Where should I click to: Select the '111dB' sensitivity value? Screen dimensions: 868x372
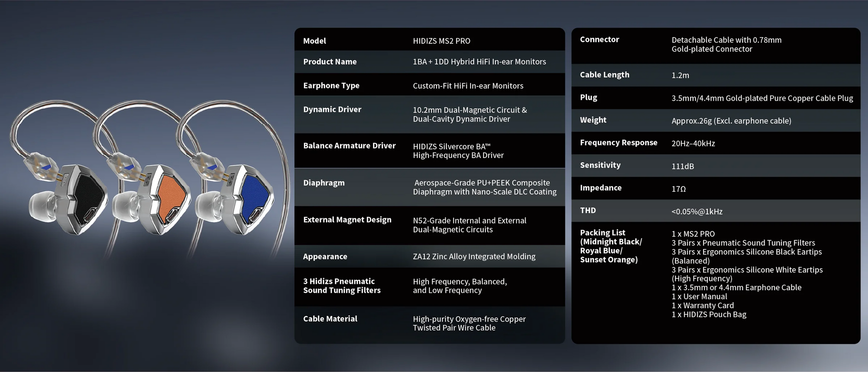point(682,166)
